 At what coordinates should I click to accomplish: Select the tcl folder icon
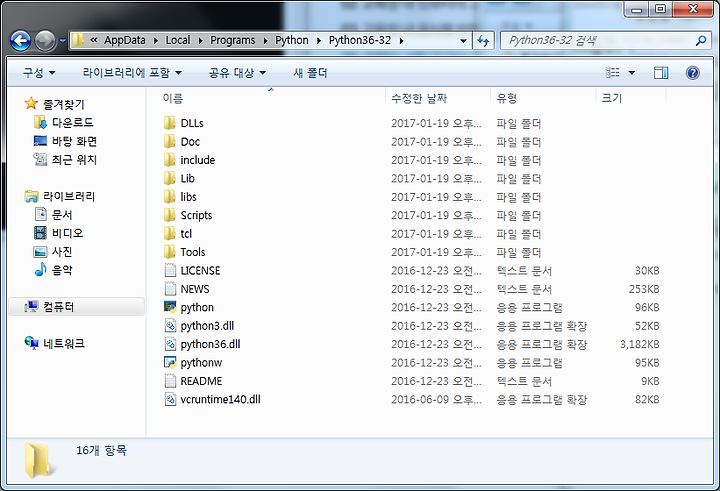(170, 233)
